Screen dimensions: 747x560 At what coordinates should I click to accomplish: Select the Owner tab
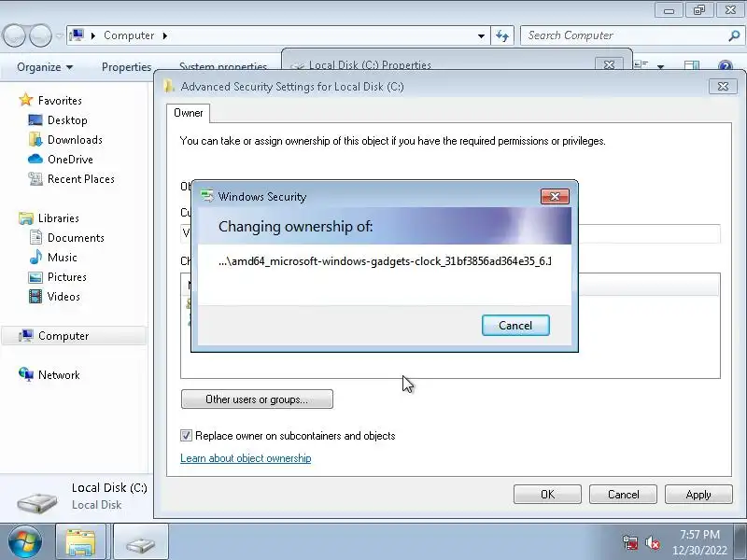click(x=189, y=113)
